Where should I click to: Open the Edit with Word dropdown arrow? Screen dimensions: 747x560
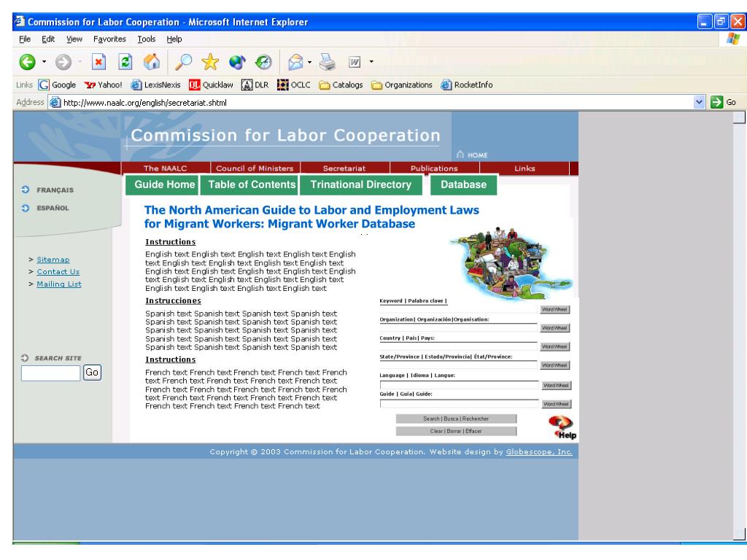click(371, 61)
